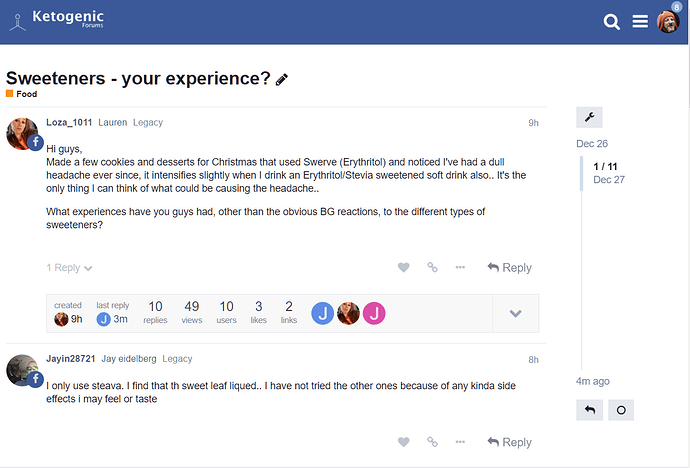Jump to Dec 26 on the timeline
This screenshot has width=690, height=468.
click(x=591, y=143)
